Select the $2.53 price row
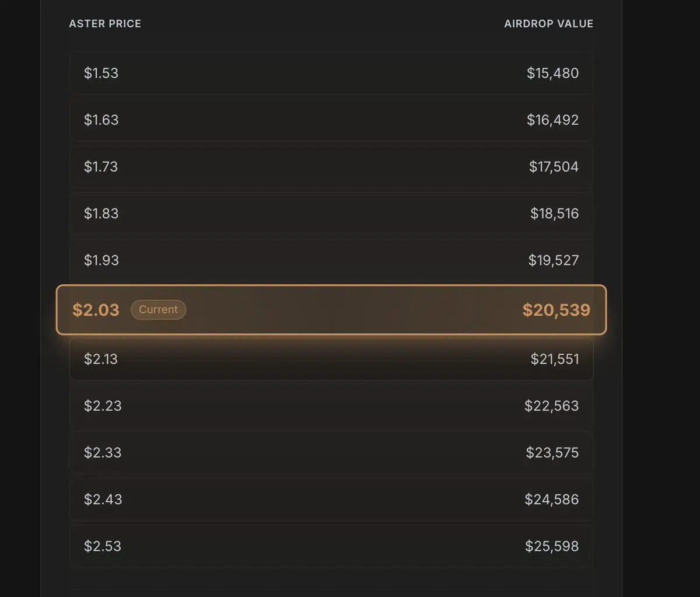The width and height of the screenshot is (700, 597). pos(103,546)
